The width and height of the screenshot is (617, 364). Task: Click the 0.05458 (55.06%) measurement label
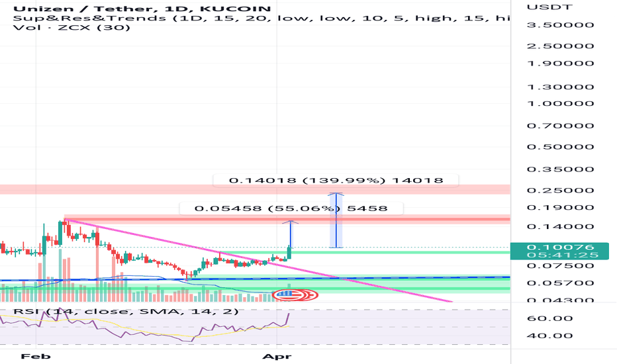291,208
